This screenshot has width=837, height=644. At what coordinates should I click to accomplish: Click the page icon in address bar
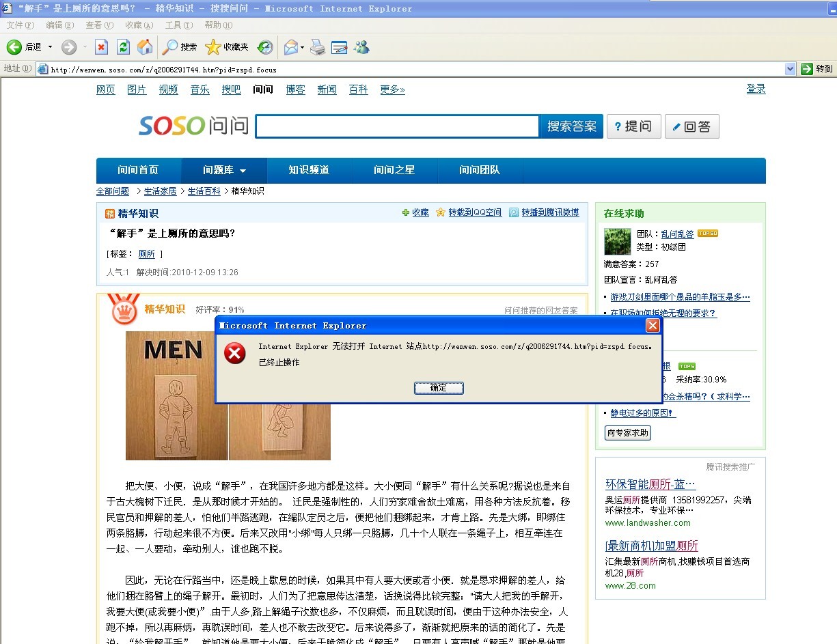pos(42,69)
